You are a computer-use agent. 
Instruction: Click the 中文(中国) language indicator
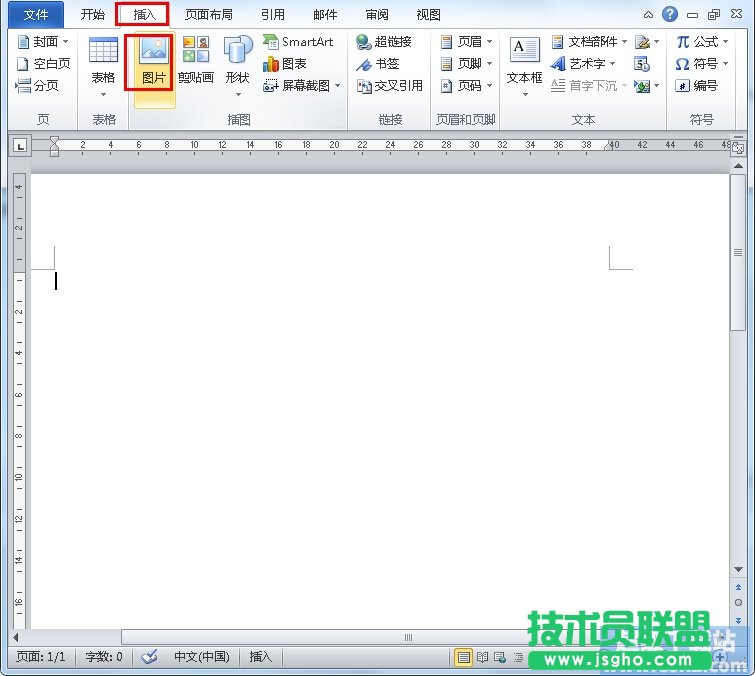coord(202,657)
